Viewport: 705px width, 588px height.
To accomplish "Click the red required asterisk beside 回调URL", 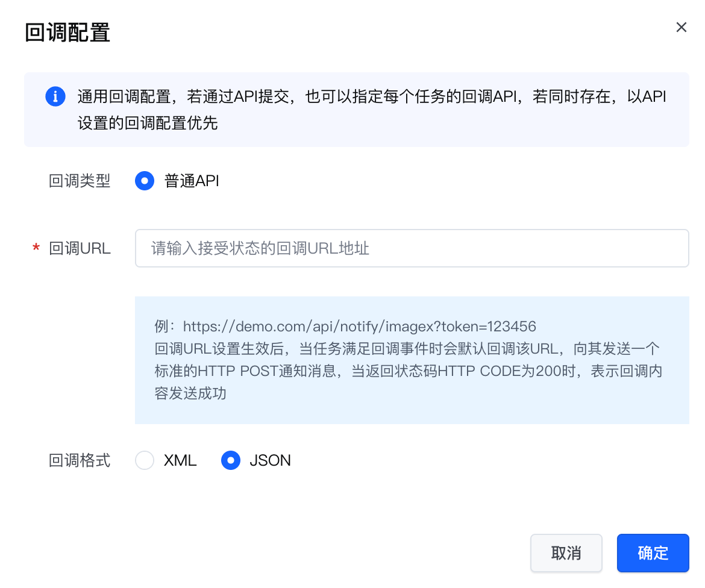I will [36, 248].
